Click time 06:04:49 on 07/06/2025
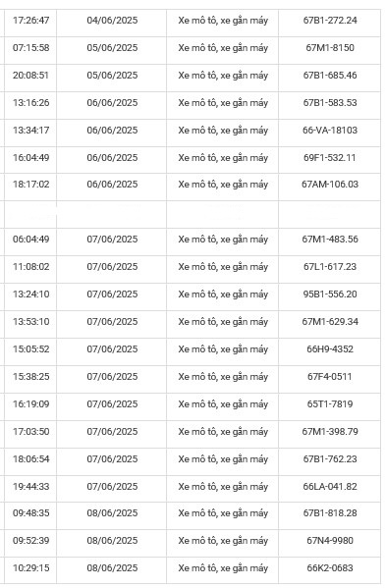386x588 pixels. click(30, 240)
